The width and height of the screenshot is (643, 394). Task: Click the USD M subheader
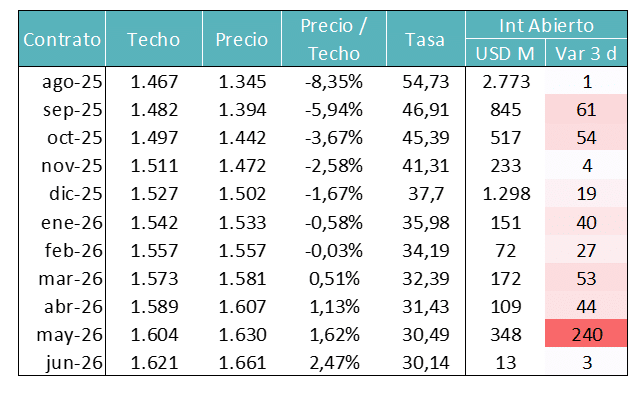pyautogui.click(x=505, y=53)
